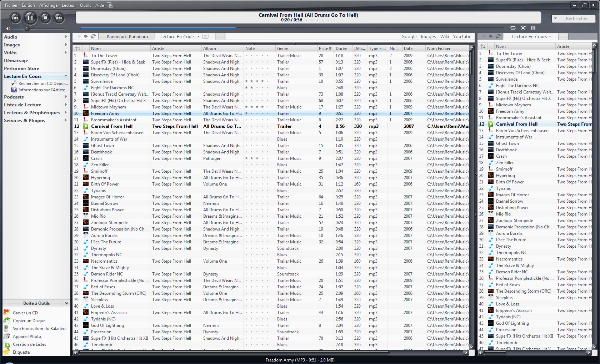Open the Images web link
Image resolution: width=600 pixels, height=364 pixels.
coord(428,36)
